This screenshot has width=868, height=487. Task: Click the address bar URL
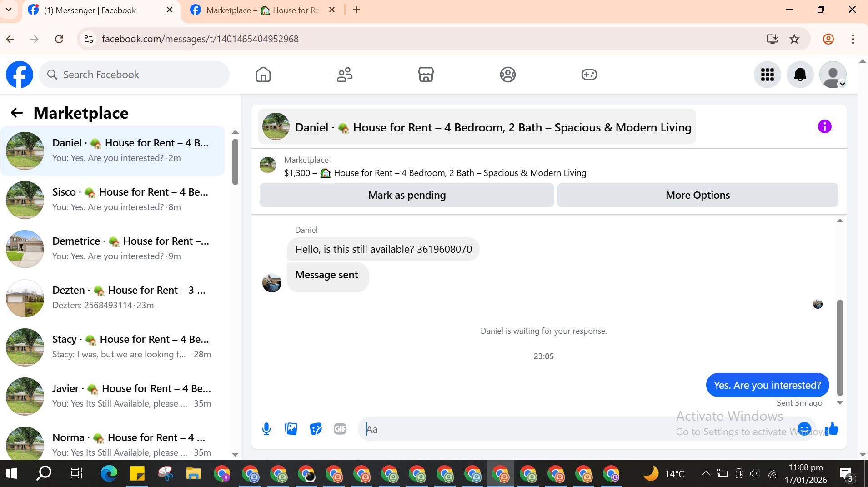(x=200, y=39)
